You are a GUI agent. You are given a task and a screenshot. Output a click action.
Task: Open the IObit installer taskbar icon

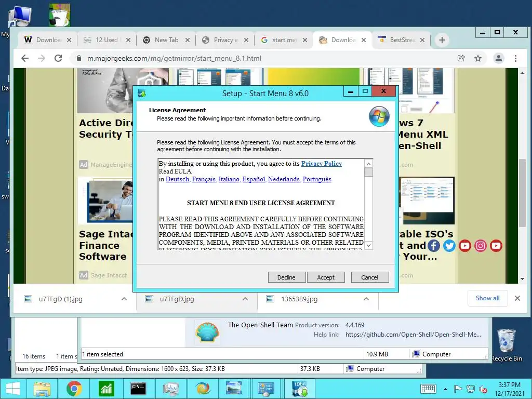click(x=300, y=389)
